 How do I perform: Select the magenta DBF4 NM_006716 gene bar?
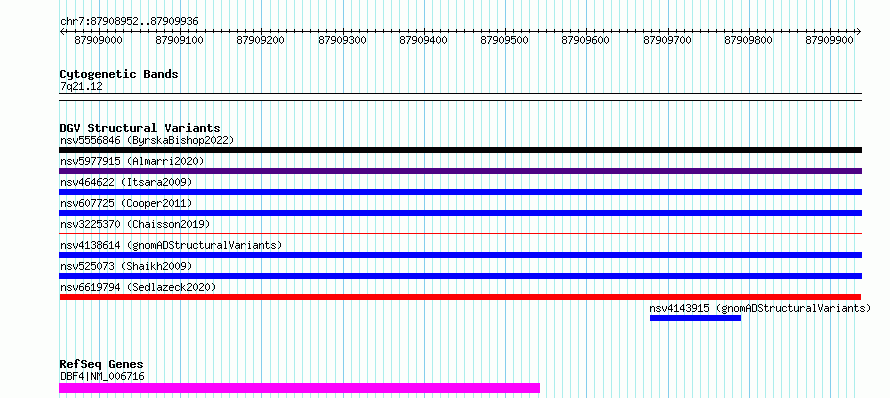pos(300,388)
